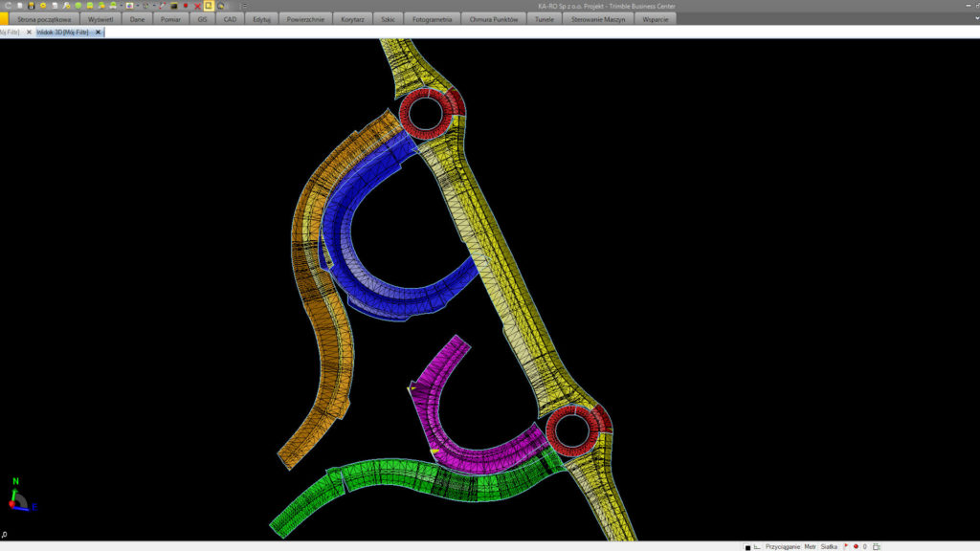This screenshot has width=980, height=551.
Task: Open the Chmura Punktów ribbon tab
Action: (x=495, y=18)
